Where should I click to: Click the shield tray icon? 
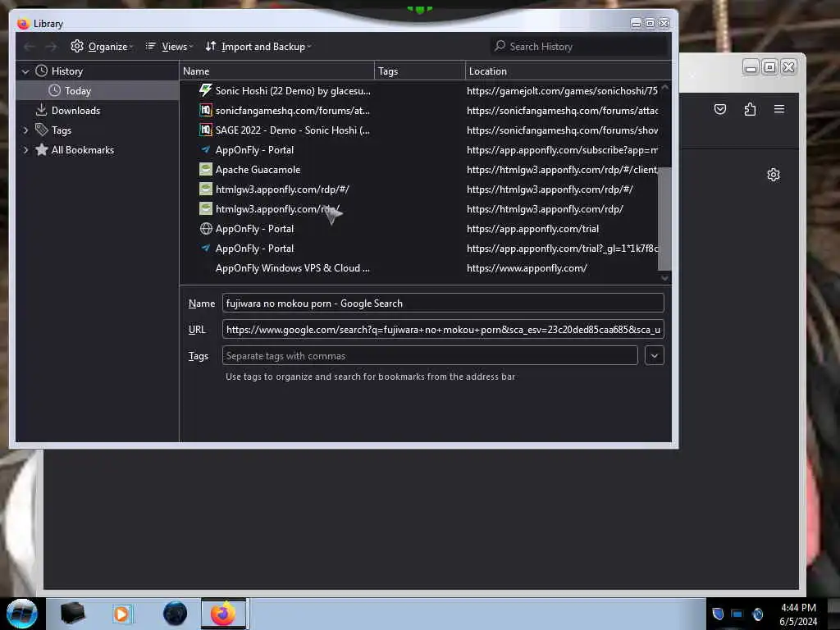(x=718, y=614)
